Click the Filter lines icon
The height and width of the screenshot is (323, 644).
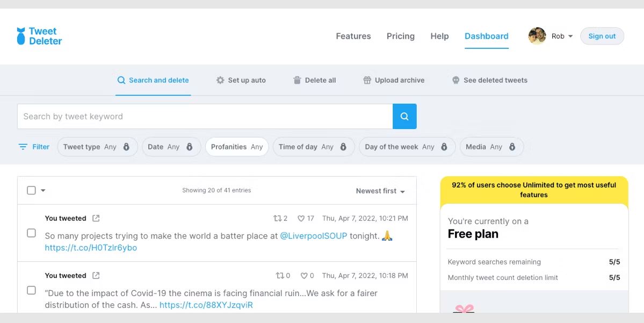click(x=23, y=147)
